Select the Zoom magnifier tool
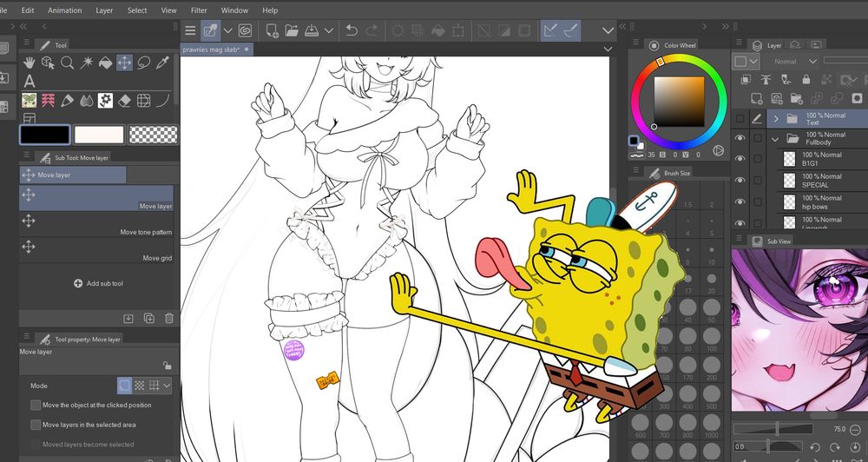This screenshot has height=462, width=868. [x=67, y=63]
